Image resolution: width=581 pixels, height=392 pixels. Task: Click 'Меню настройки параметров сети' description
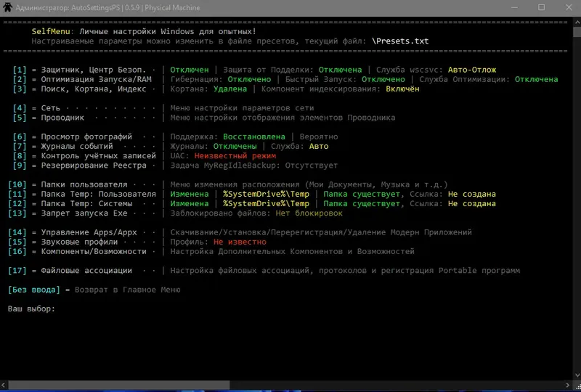pos(242,108)
